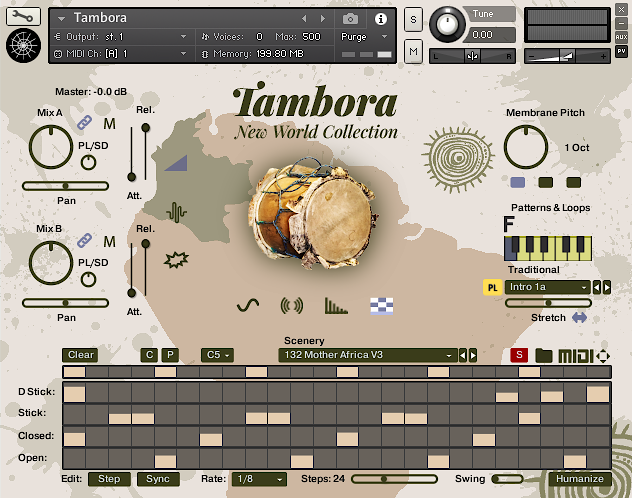The image size is (632, 498).
Task: Toggle the red S button by Scenery
Action: click(x=519, y=355)
